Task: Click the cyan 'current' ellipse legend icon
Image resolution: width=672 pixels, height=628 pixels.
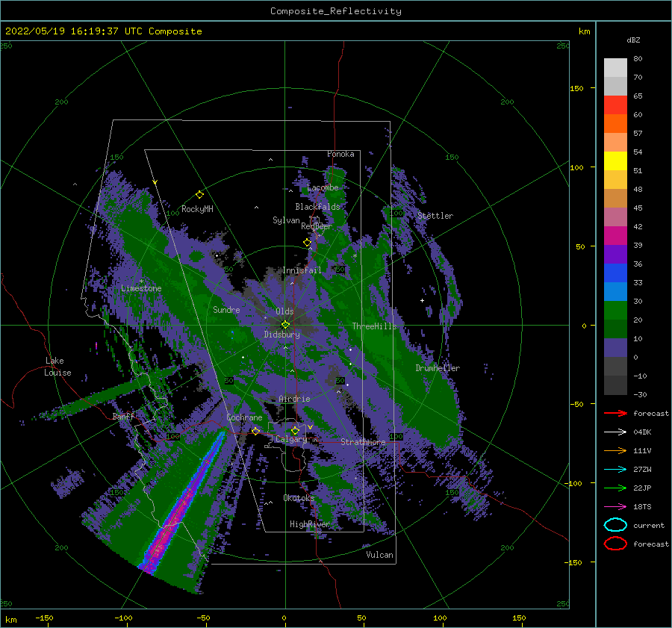Action: tap(615, 525)
